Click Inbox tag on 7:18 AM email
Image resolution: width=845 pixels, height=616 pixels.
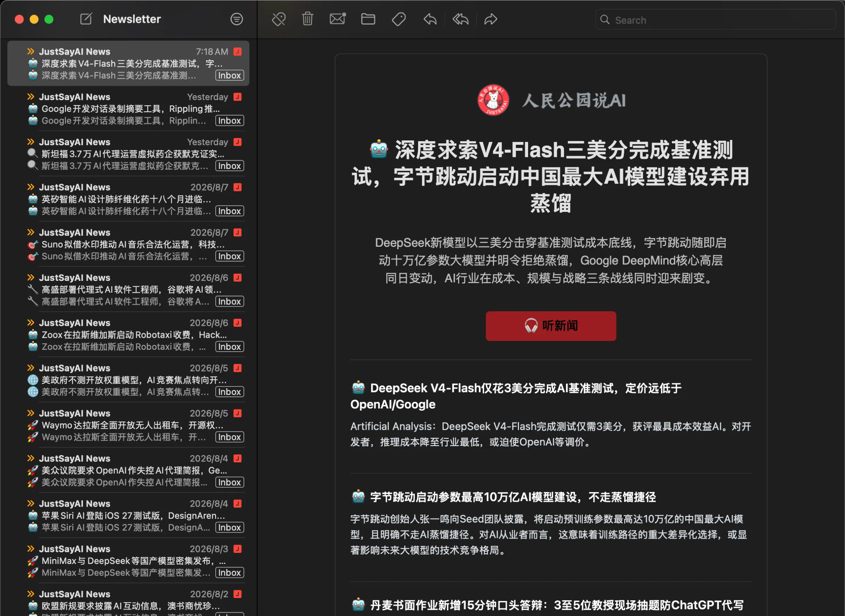(x=230, y=75)
